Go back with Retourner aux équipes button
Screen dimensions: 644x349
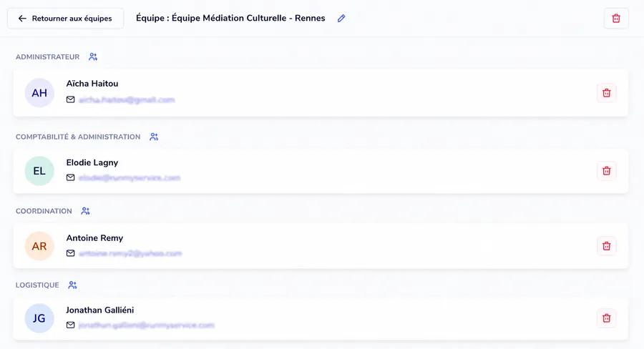click(66, 19)
